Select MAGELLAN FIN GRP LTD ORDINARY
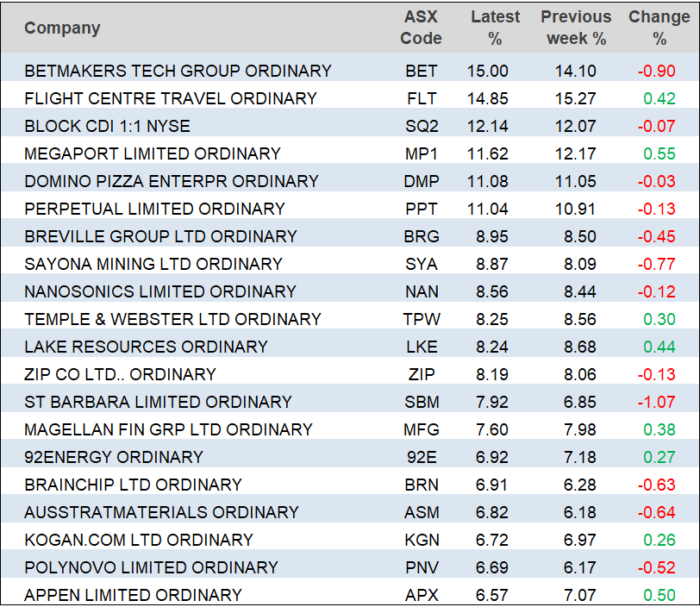The width and height of the screenshot is (700, 607). [x=168, y=429]
